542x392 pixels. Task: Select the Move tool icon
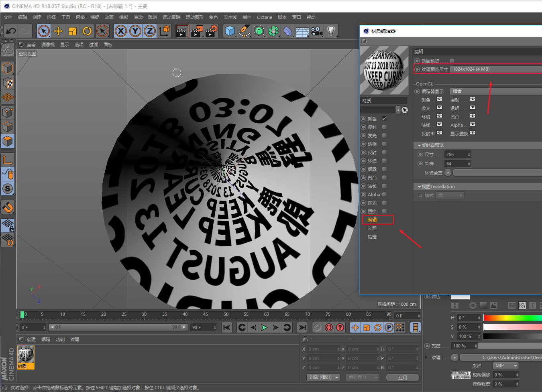[58, 31]
